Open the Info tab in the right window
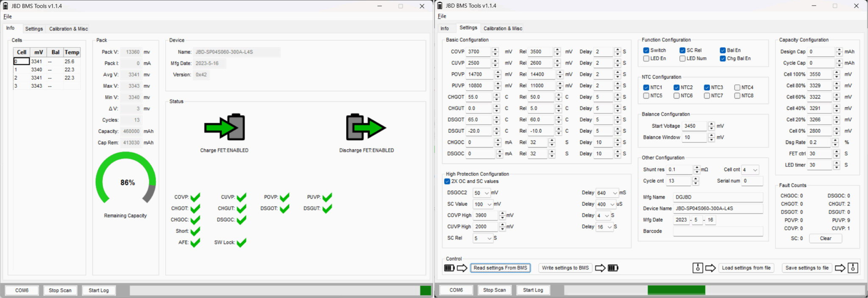This screenshot has width=868, height=298. click(445, 28)
